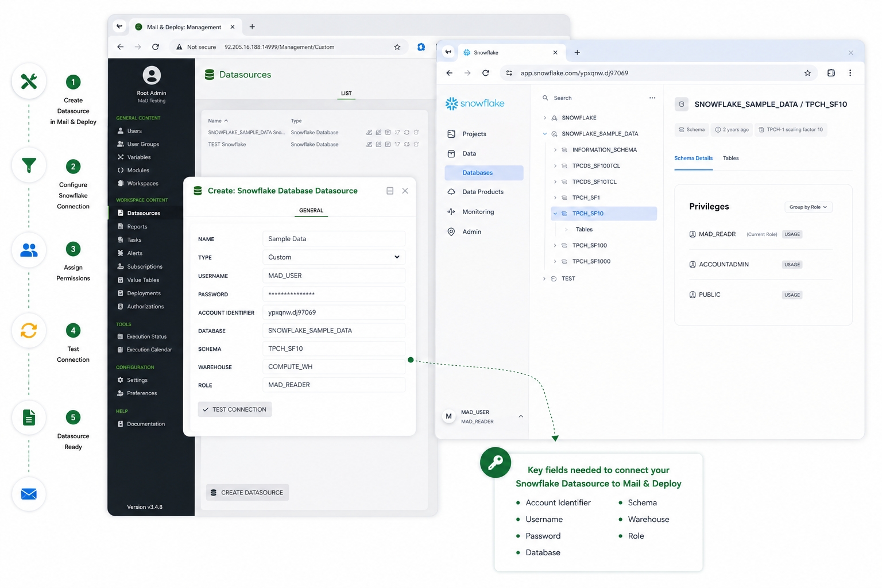Open Admin in the Snowflake sidebar

[472, 232]
